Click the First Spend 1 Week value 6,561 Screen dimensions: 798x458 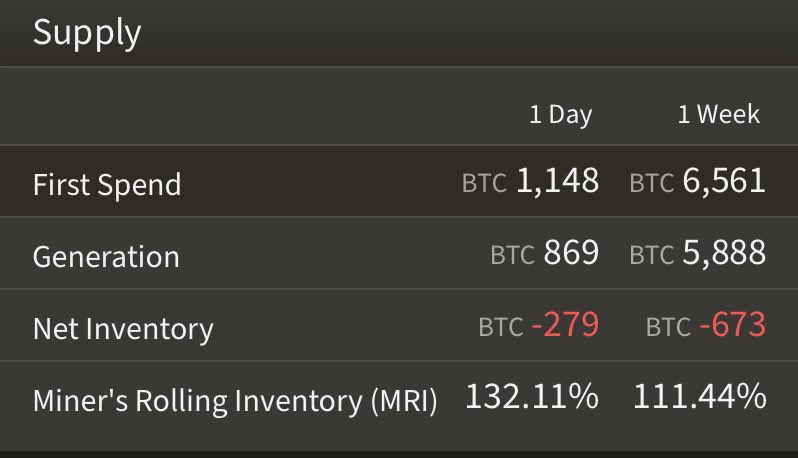(x=724, y=181)
